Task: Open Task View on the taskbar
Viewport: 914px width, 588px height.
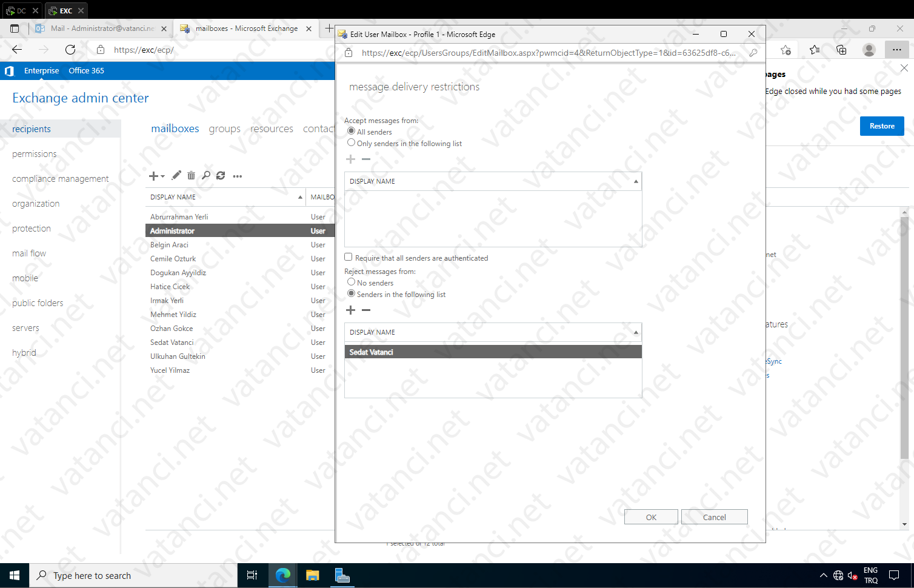Action: point(252,575)
